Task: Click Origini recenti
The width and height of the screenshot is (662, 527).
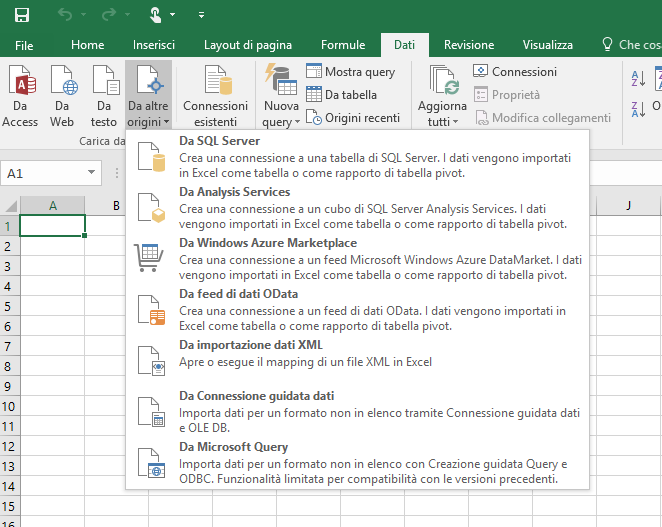Action: (x=353, y=117)
